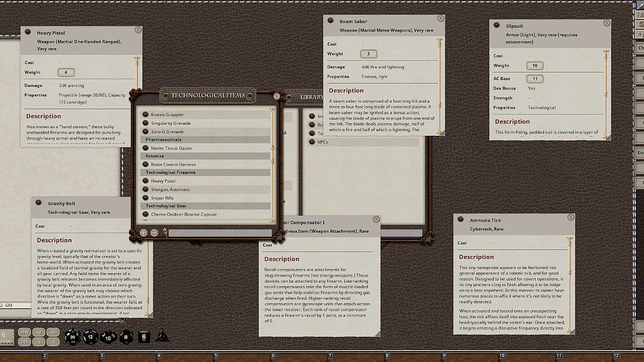
Task: Collapse the Pharmaceuticals category header
Action: pos(205,140)
